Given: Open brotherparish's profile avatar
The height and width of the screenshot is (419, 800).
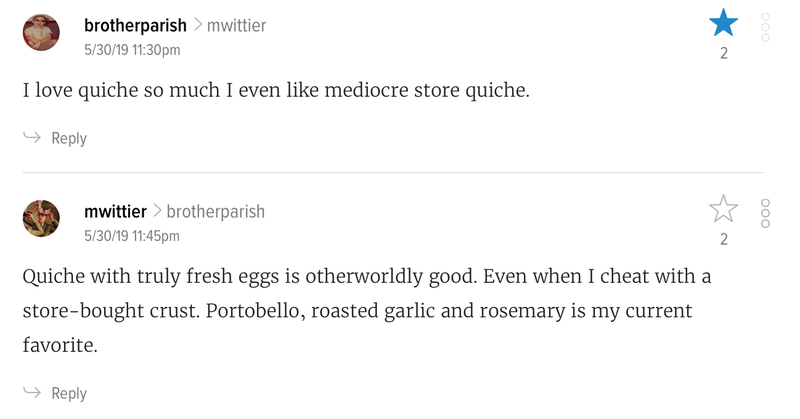Looking at the screenshot, I should 41,32.
